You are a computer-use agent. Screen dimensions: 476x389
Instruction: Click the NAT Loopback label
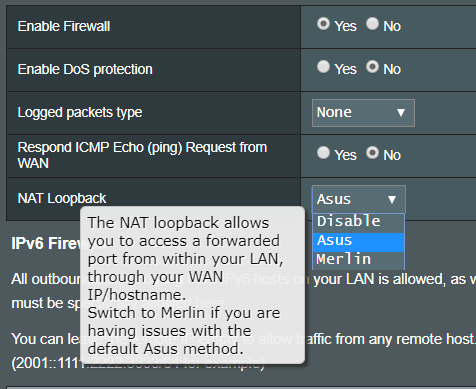tap(62, 198)
